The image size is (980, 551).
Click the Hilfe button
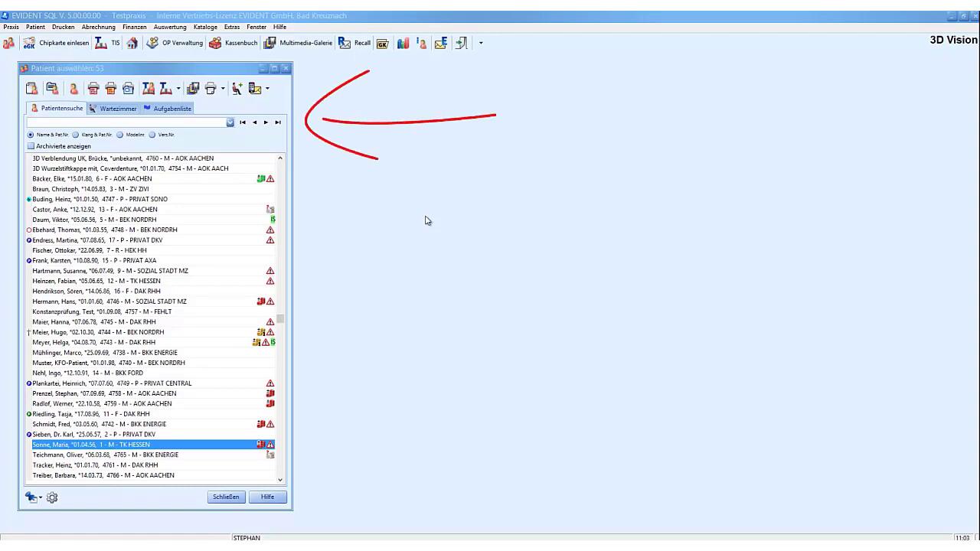point(267,497)
